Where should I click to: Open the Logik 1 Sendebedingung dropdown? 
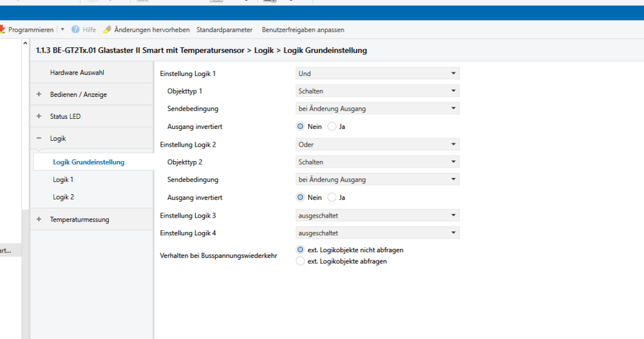pyautogui.click(x=377, y=109)
